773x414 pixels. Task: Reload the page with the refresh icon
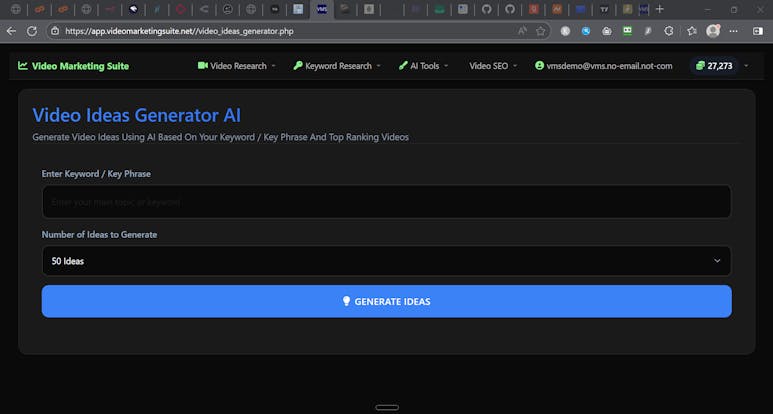32,31
